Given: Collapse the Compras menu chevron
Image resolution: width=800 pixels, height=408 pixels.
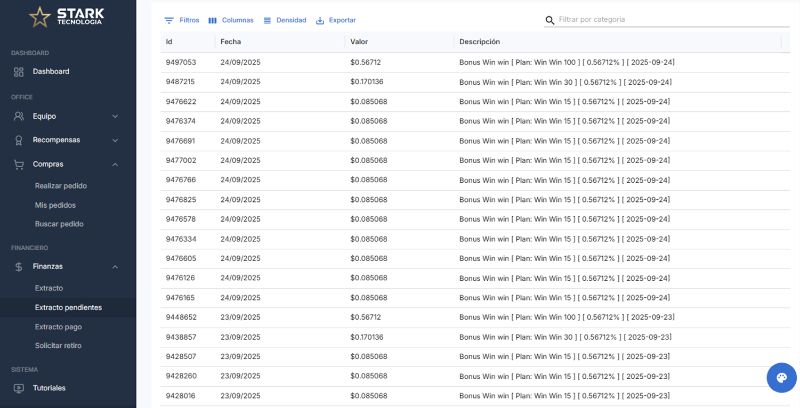Looking at the screenshot, I should click(115, 164).
